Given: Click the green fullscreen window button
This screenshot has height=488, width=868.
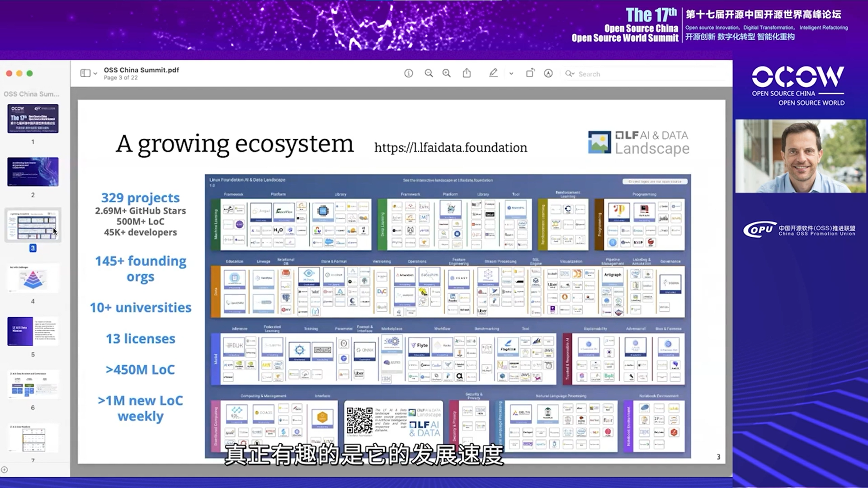Looking at the screenshot, I should click(30, 73).
